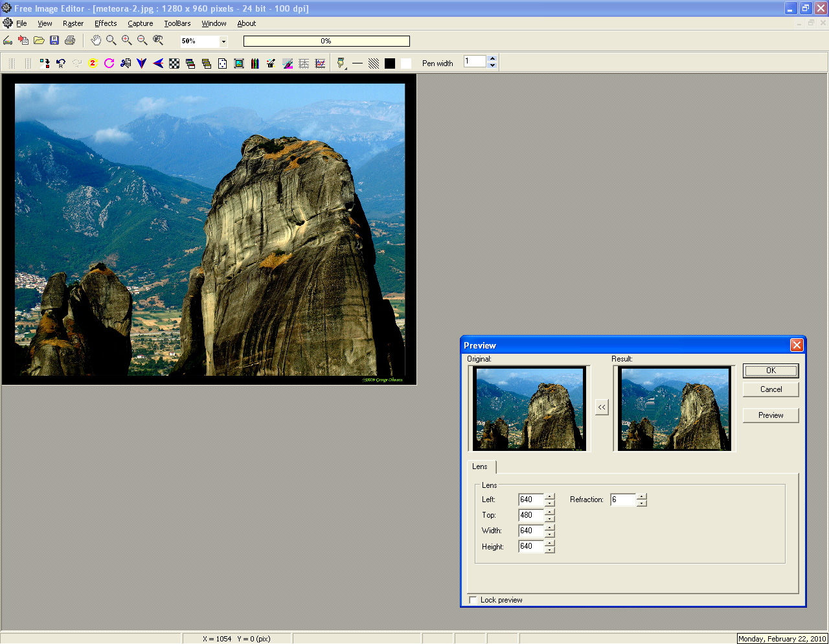Decrease the Top value spinner
This screenshot has width=829, height=644.
(550, 518)
